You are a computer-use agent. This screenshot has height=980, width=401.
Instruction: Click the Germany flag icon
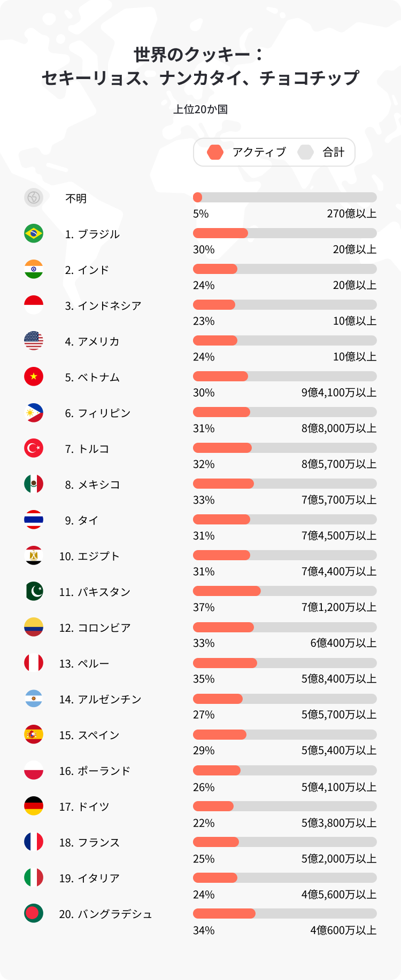pos(34,806)
